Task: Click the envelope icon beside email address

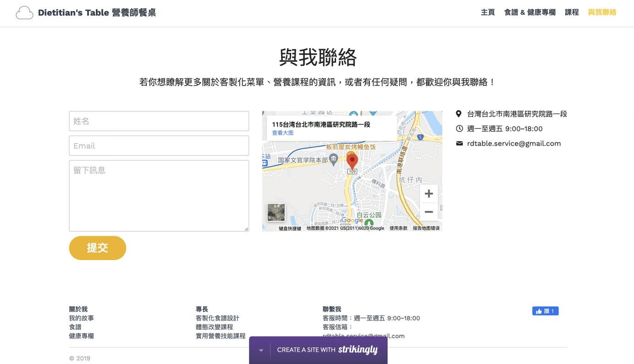Action: [x=459, y=143]
